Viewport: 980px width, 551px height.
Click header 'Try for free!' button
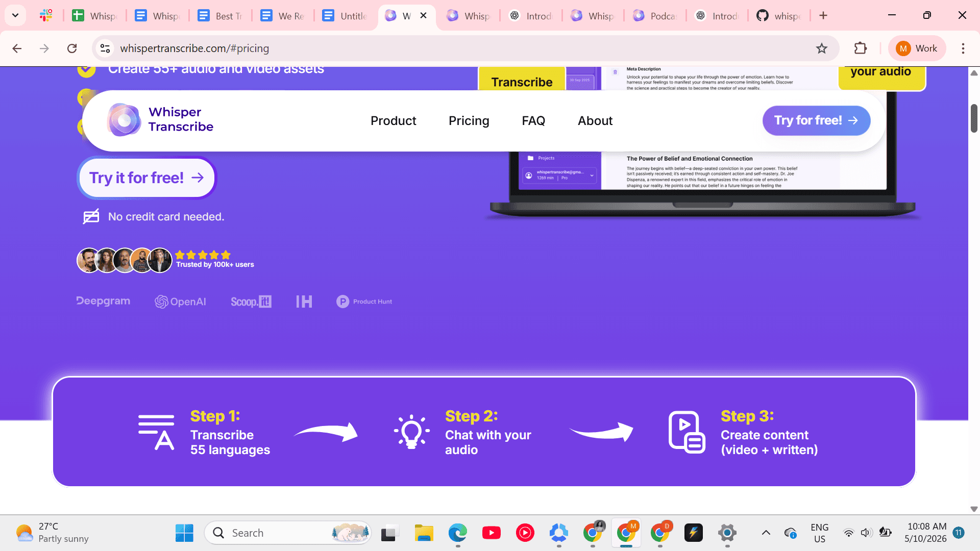click(816, 120)
